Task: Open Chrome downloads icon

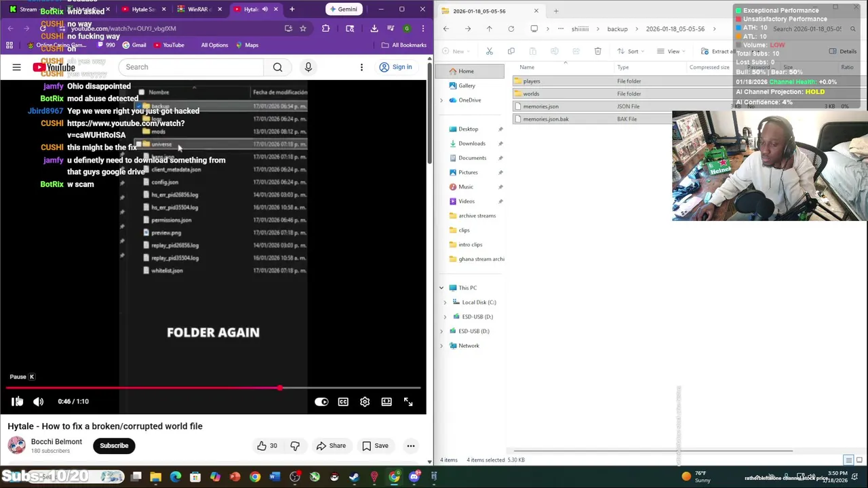Action: 374,28
